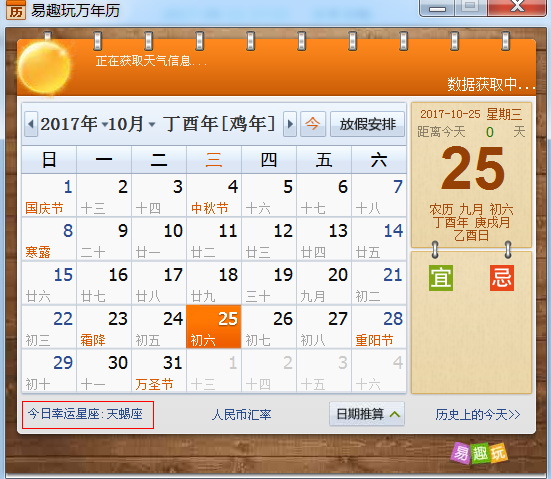This screenshot has width=551, height=479.
Task: Click the next month arrow
Action: (x=290, y=124)
